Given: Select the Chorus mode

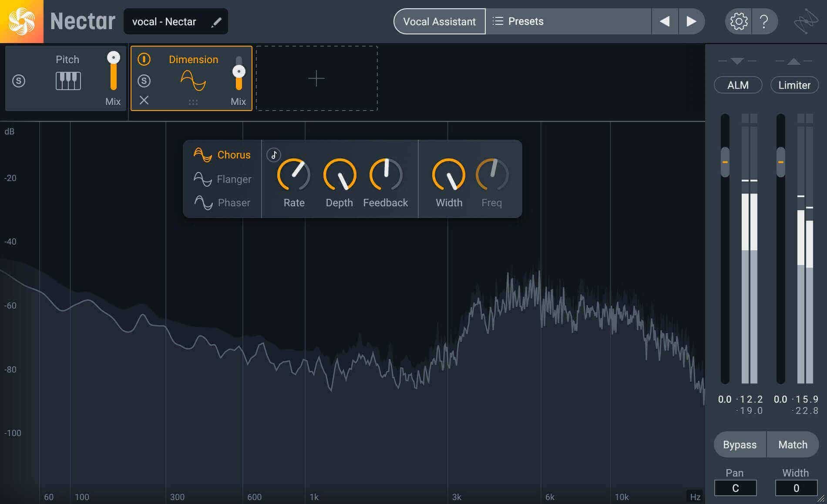Looking at the screenshot, I should click(222, 155).
